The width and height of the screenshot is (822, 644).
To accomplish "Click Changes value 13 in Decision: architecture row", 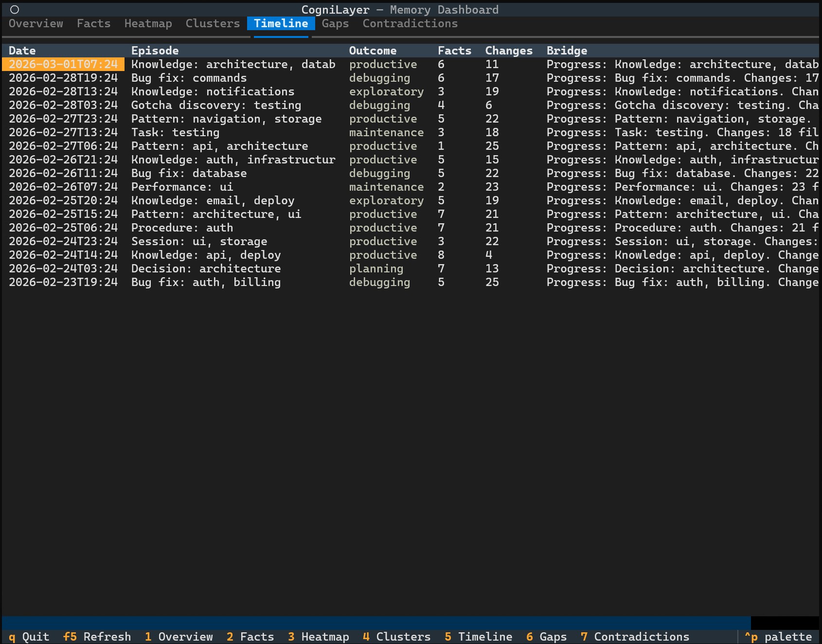I will 492,268.
